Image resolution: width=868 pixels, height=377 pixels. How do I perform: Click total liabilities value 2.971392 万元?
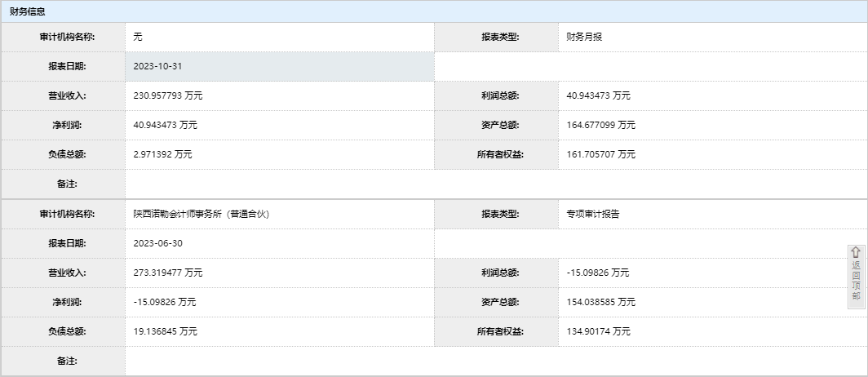click(162, 154)
